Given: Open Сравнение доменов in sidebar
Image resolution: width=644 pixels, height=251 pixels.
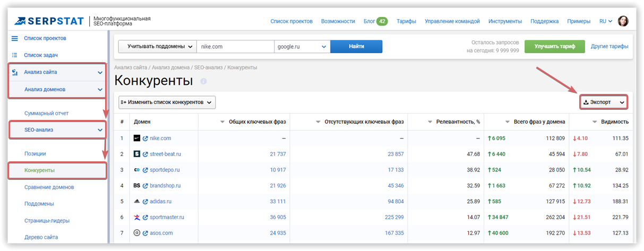Looking at the screenshot, I should coord(49,187).
